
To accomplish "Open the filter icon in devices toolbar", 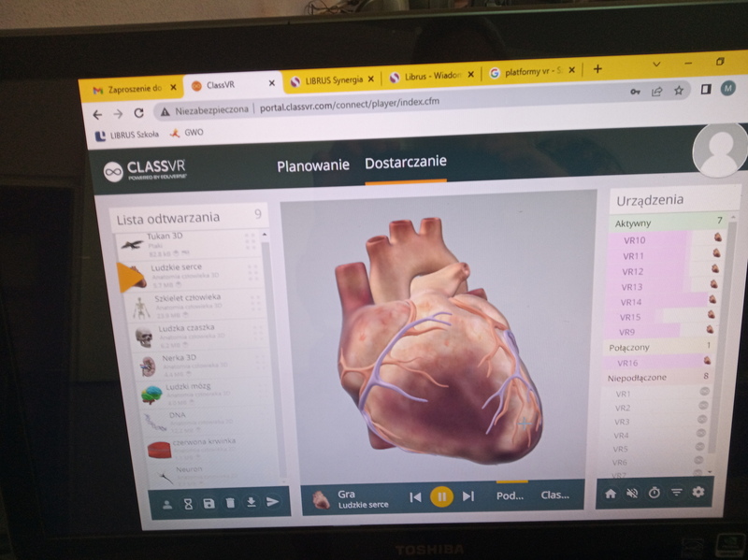I will pyautogui.click(x=676, y=493).
